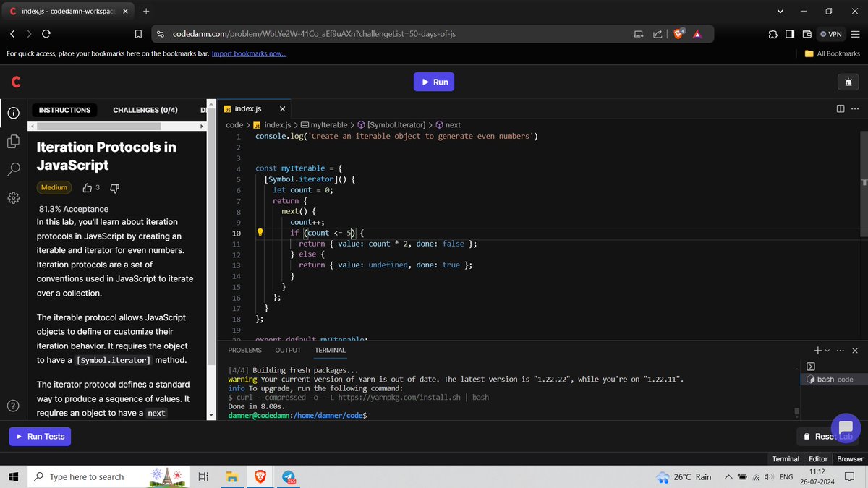Toggle the browser sidebar panel icon
The width and height of the screenshot is (868, 488).
click(789, 34)
